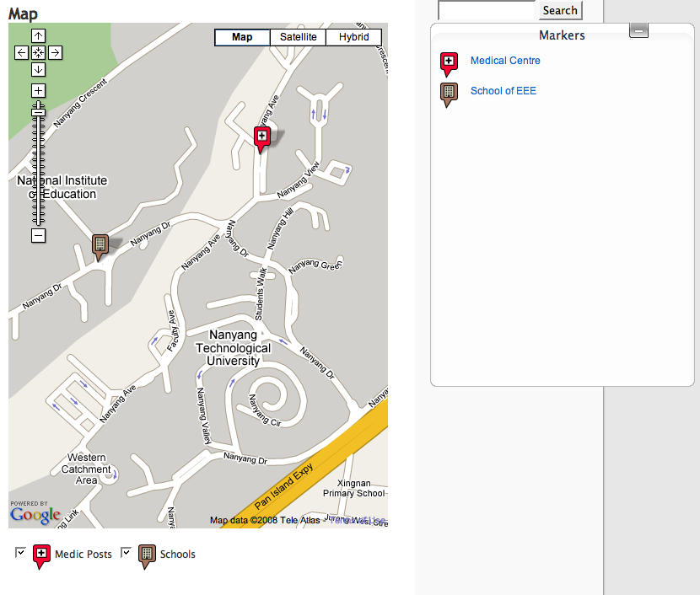Pan the map down with the arrow

pyautogui.click(x=39, y=69)
